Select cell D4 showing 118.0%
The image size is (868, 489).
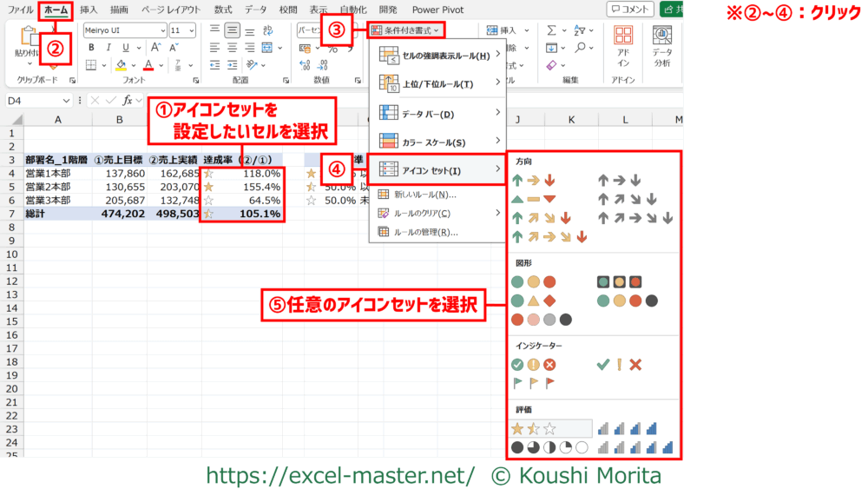pyautogui.click(x=241, y=174)
